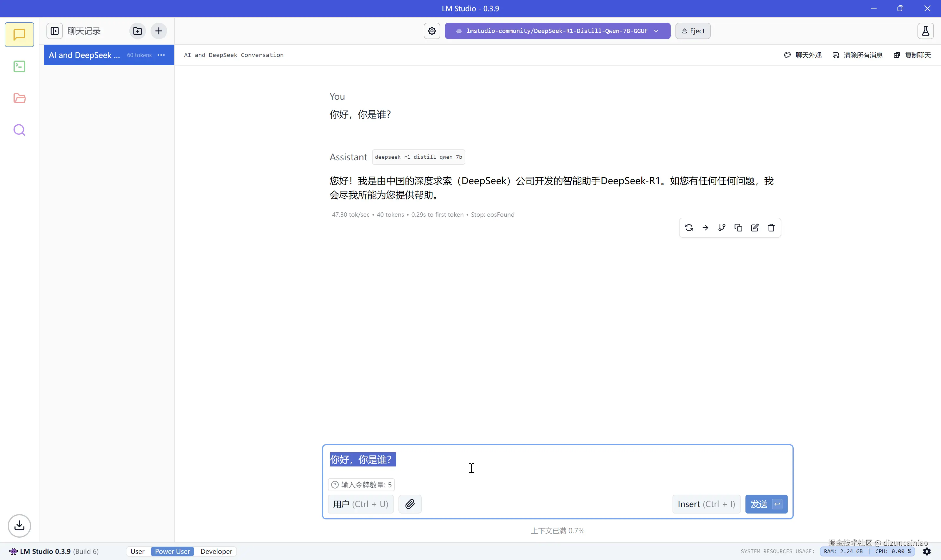Switch to Developer mode
This screenshot has width=941, height=560.
(x=216, y=551)
